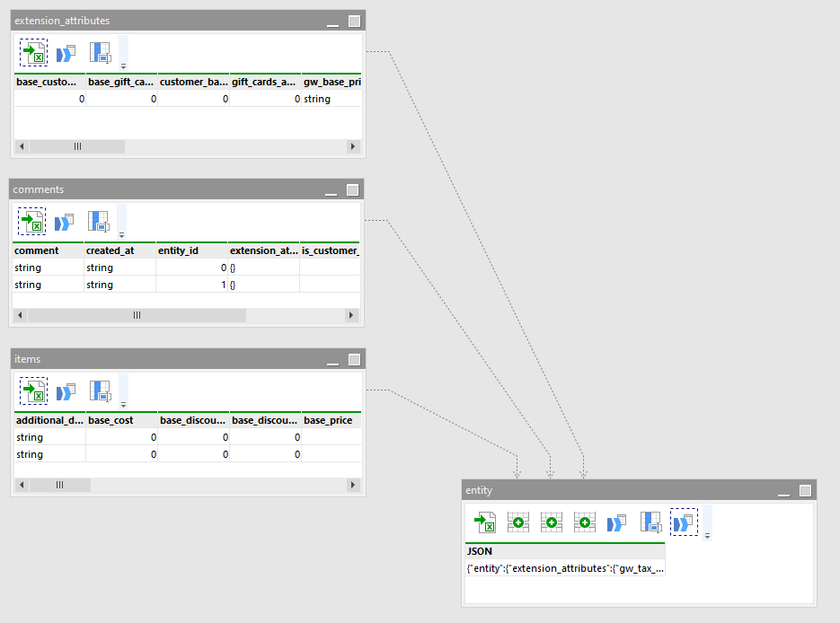The width and height of the screenshot is (840, 623).
Task: Click the middle green plus table icon in entity
Action: click(x=551, y=522)
